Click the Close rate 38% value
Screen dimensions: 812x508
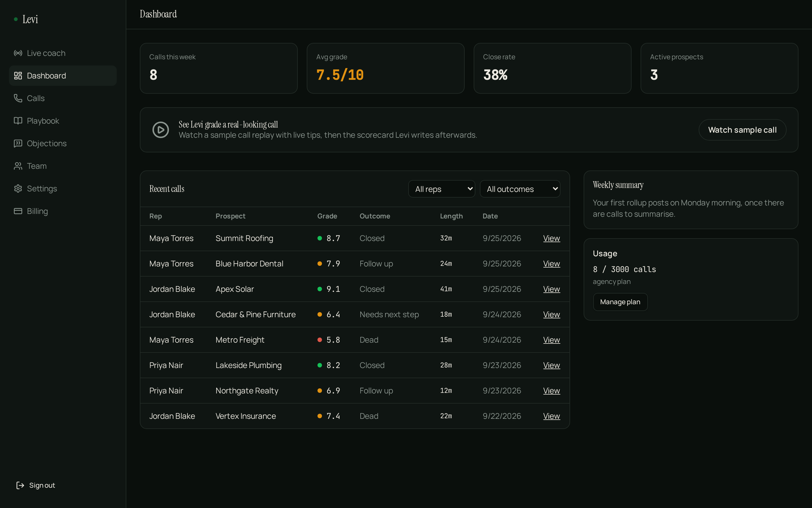(495, 75)
